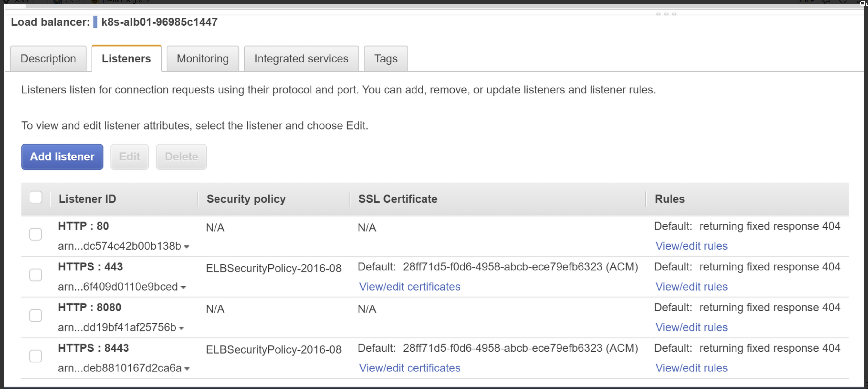The image size is (868, 389).
Task: Click the three-dot panel resize handle
Action: coord(666,14)
